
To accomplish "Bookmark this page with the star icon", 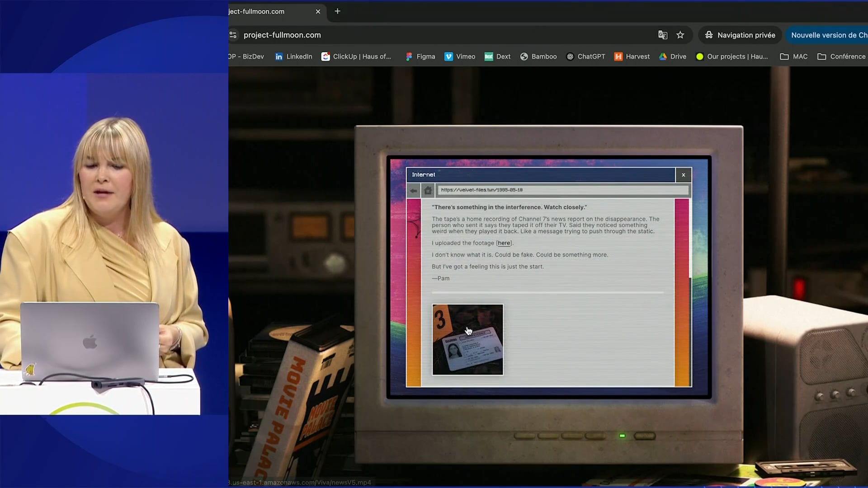I will (680, 35).
